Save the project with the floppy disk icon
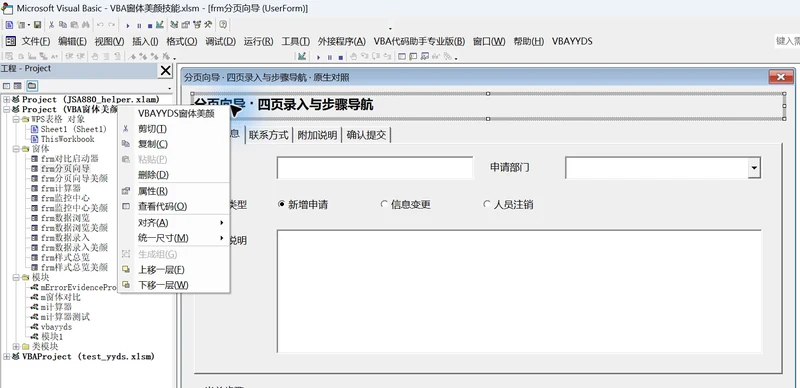Screen dimensions: 800x388 pyautogui.click(x=37, y=25)
